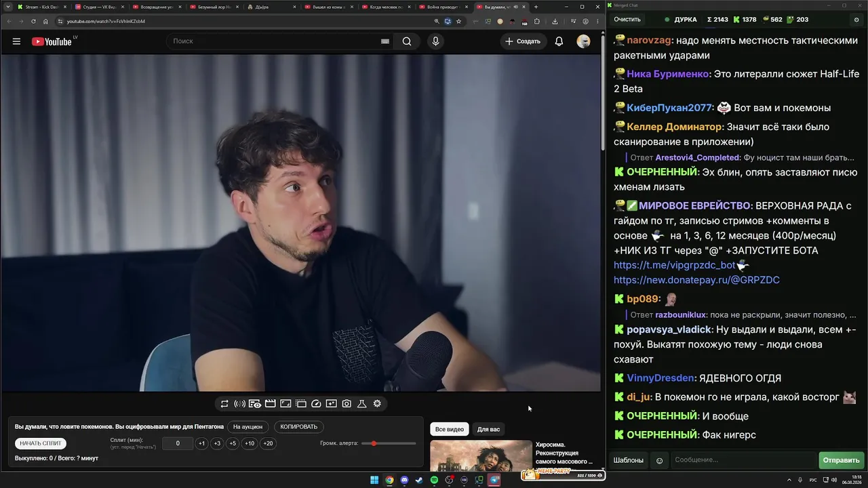Open Merged Chat settings gear
This screenshot has width=868, height=488.
point(856,20)
